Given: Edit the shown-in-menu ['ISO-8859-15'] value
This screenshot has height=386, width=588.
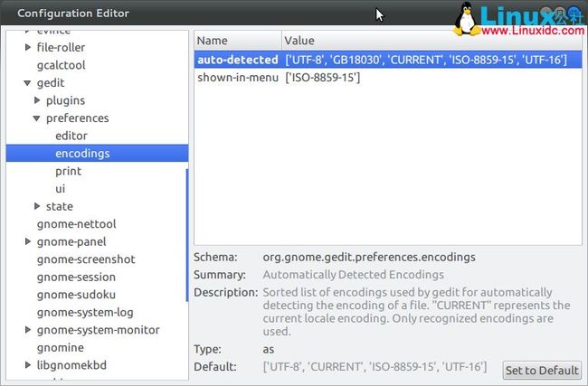Looking at the screenshot, I should 323,78.
